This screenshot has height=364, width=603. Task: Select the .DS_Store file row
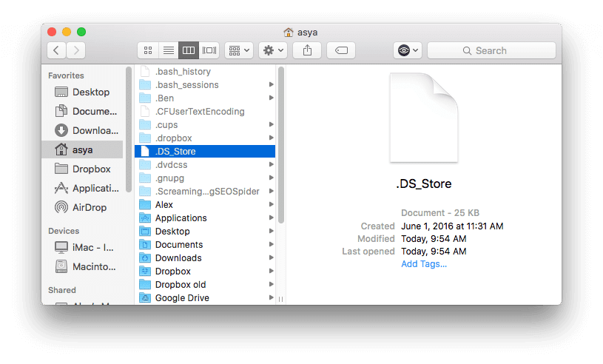[205, 152]
